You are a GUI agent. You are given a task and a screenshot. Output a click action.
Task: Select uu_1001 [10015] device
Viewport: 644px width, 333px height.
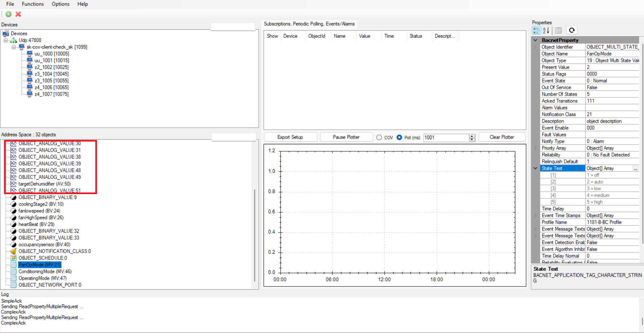tap(52, 60)
